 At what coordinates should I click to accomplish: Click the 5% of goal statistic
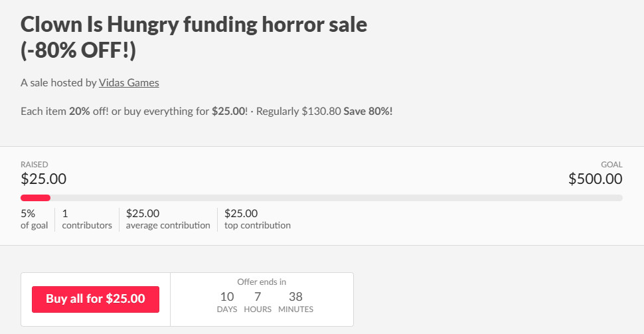tap(34, 219)
